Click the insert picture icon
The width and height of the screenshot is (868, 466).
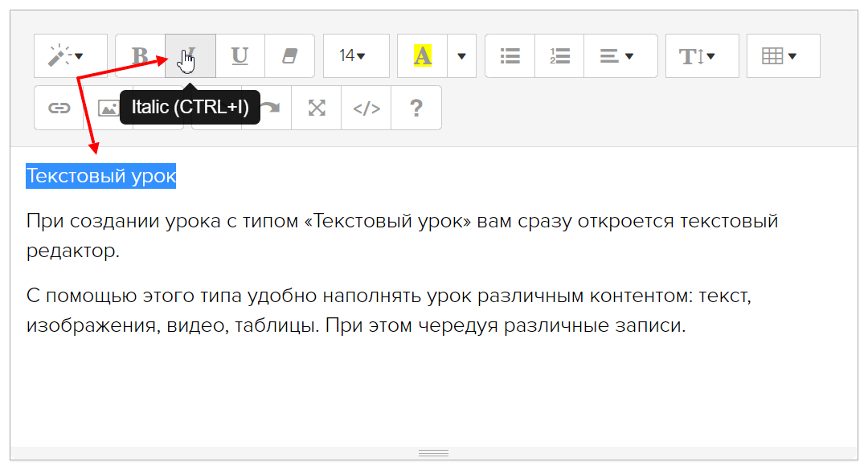point(107,108)
